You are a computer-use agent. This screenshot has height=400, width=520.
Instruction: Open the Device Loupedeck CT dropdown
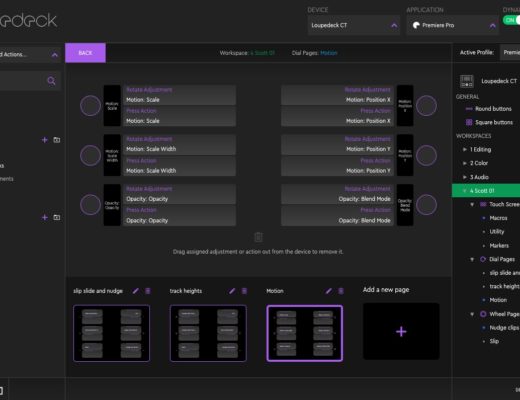coord(354,25)
